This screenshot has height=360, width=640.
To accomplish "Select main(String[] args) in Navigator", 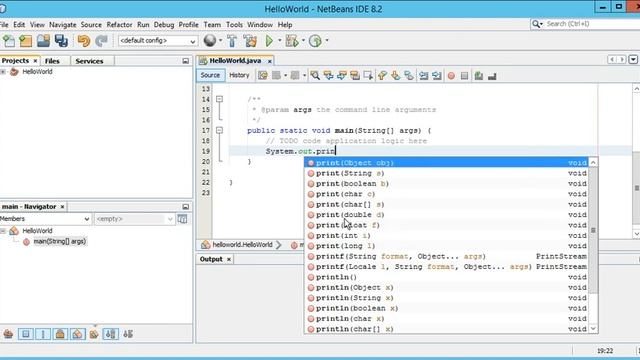I will point(60,242).
